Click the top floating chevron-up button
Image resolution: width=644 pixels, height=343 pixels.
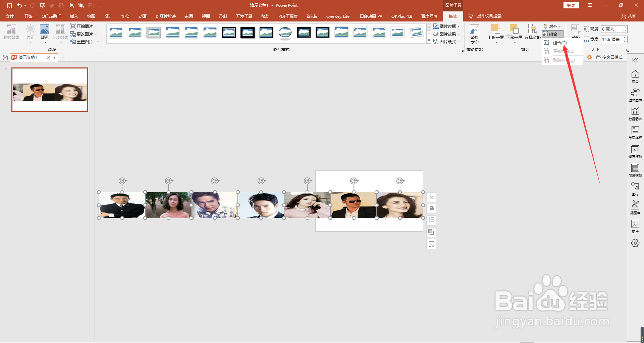(431, 197)
